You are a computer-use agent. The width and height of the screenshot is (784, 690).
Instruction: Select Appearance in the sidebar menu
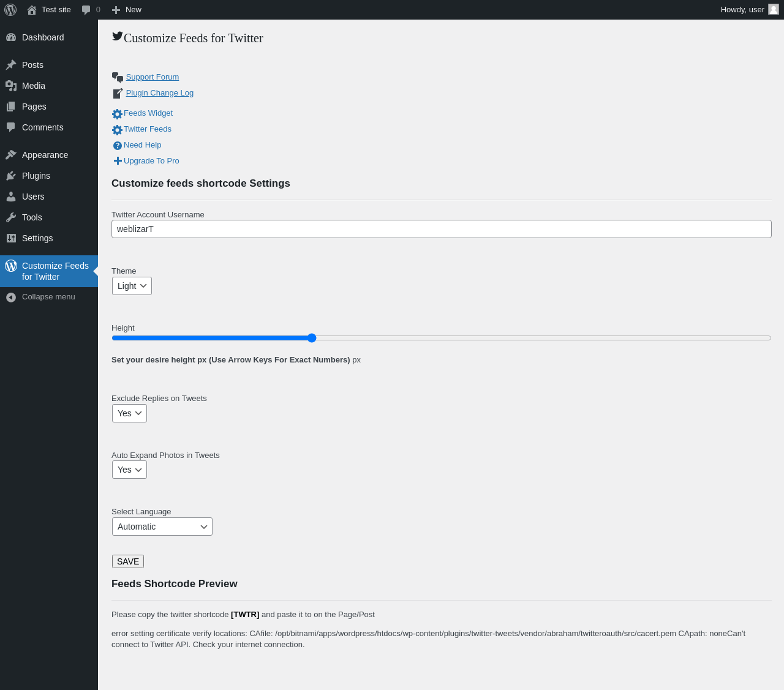click(x=49, y=155)
